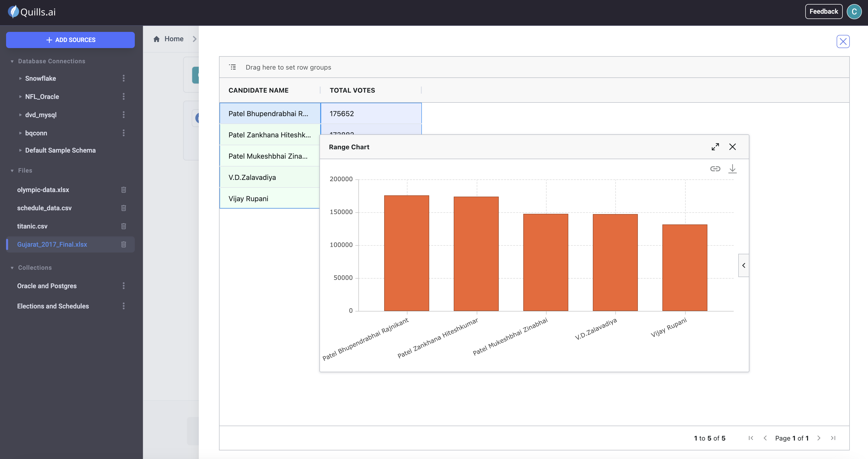Open options for Elections and Schedules

click(123, 306)
